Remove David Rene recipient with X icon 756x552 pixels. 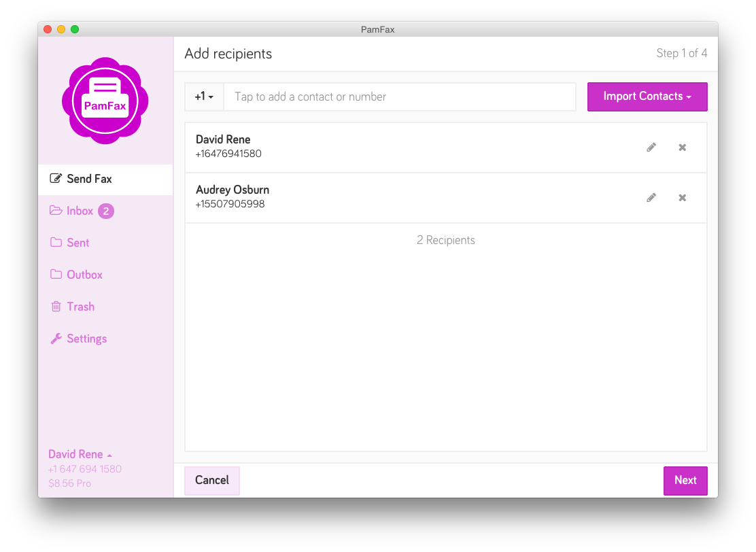pyautogui.click(x=682, y=148)
